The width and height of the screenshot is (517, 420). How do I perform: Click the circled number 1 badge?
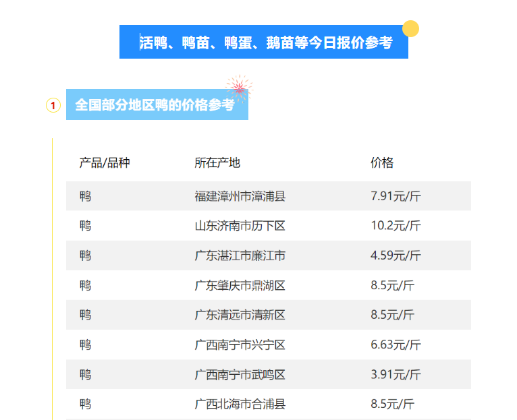(53, 105)
